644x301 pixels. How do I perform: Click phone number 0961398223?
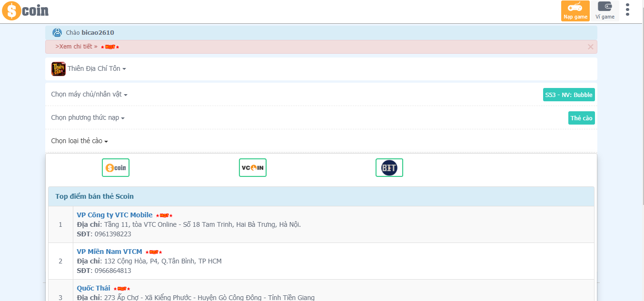(x=112, y=234)
